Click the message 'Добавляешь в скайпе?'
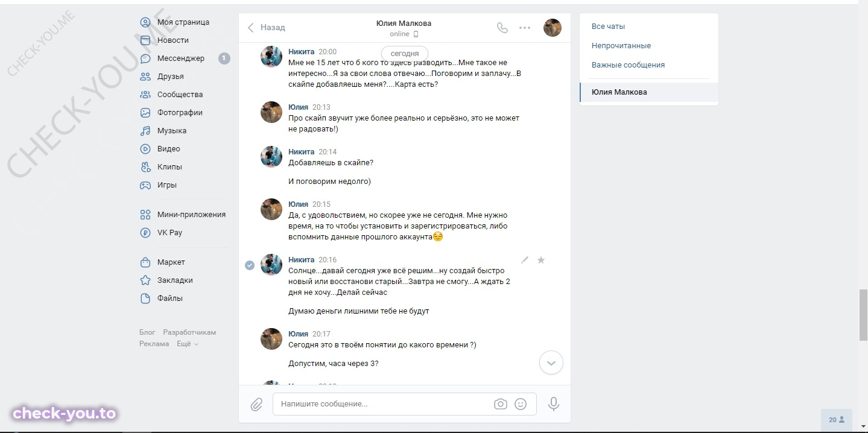Image resolution: width=868 pixels, height=433 pixels. [x=331, y=163]
